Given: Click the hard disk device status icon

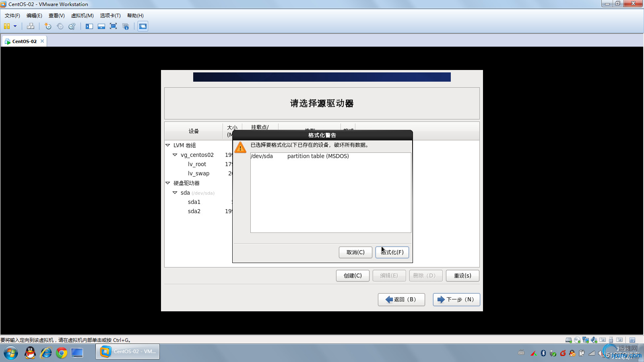Looking at the screenshot, I should tap(568, 340).
